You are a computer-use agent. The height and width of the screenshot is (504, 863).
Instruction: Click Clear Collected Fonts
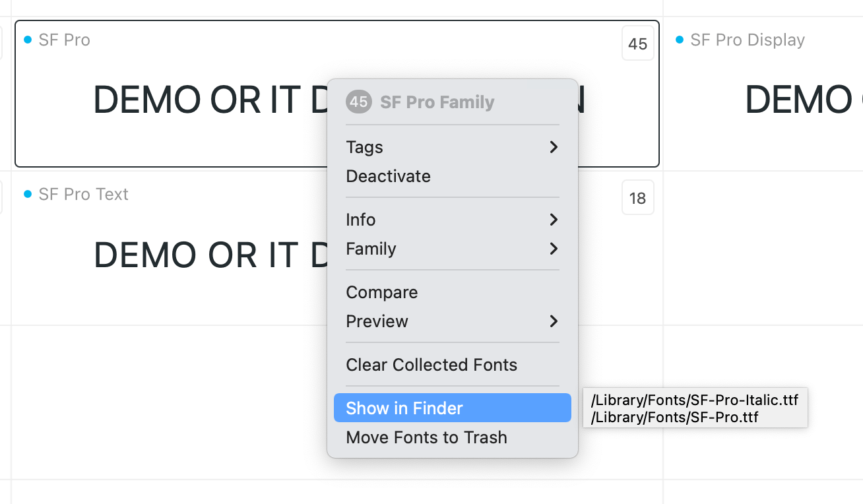pyautogui.click(x=431, y=365)
